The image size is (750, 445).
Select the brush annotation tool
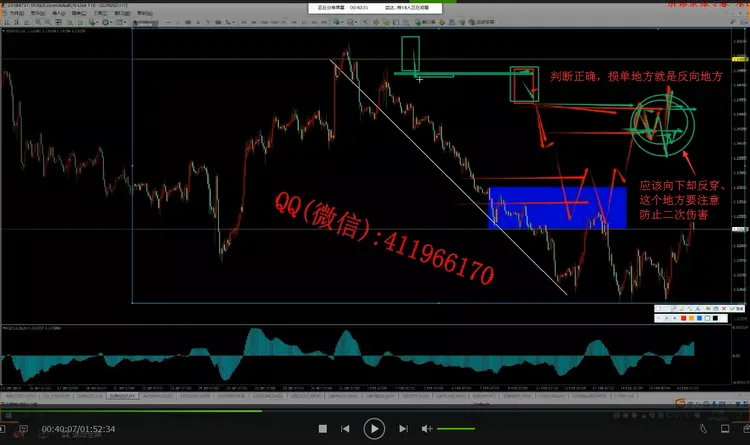(x=682, y=309)
